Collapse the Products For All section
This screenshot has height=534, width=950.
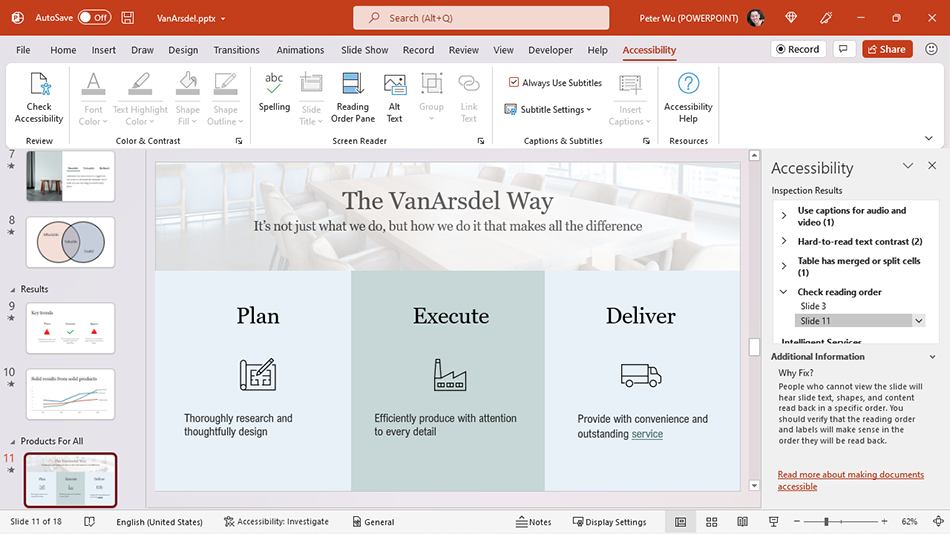click(x=13, y=441)
